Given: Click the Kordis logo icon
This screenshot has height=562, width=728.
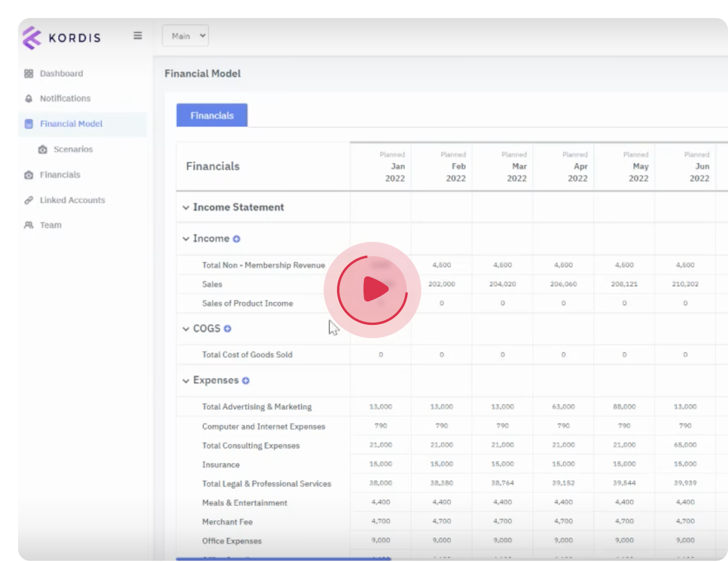Looking at the screenshot, I should [32, 37].
